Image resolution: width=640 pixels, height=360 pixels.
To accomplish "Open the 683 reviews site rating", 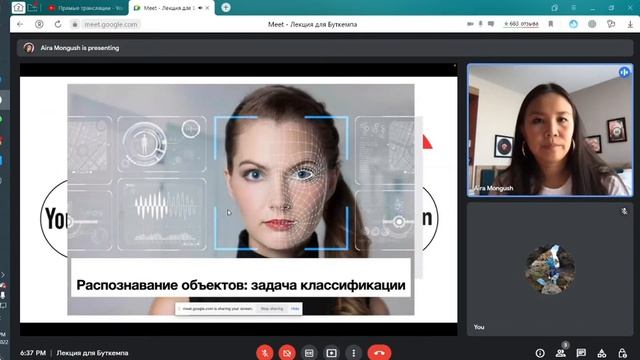I will click(521, 24).
